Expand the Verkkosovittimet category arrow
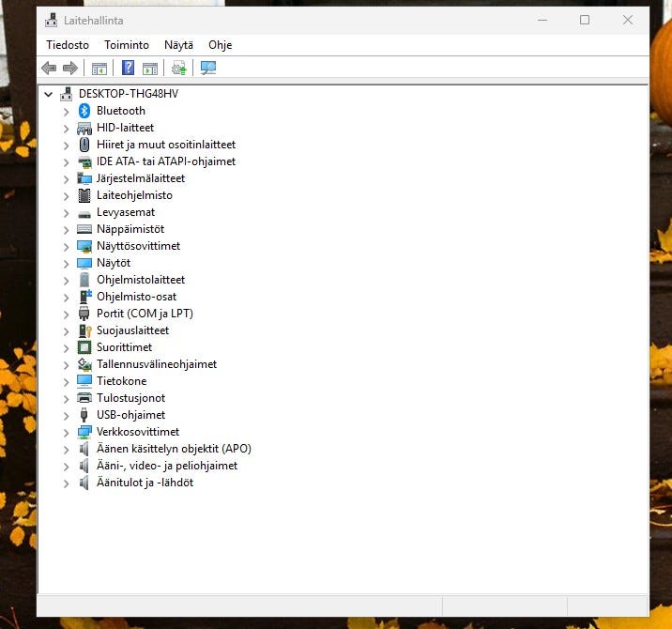Image resolution: width=672 pixels, height=629 pixels. tap(66, 433)
